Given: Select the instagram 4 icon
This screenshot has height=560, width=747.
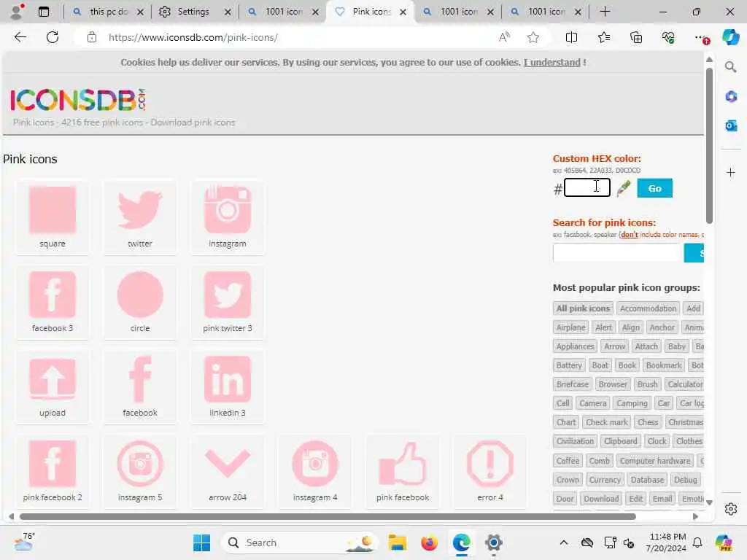Looking at the screenshot, I should tap(315, 463).
